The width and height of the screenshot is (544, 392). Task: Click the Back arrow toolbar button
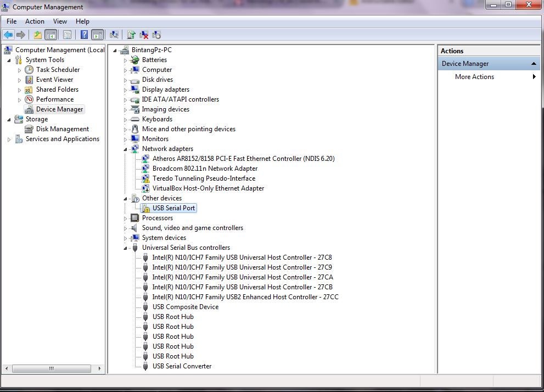[8, 35]
